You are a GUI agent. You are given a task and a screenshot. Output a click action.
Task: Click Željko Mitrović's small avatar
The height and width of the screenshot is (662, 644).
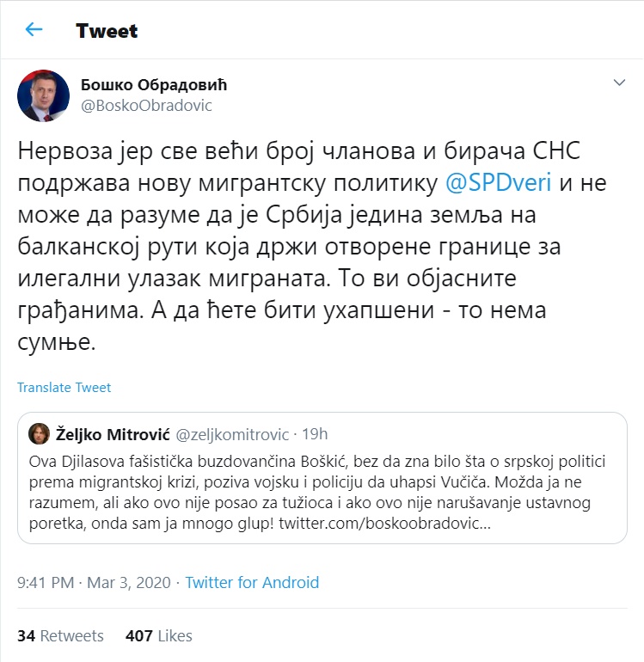coord(38,432)
